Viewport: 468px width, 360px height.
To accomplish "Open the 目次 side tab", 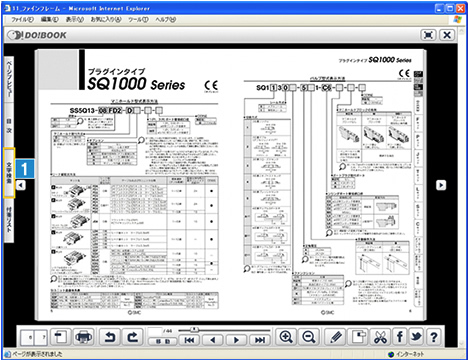I will click(x=9, y=125).
